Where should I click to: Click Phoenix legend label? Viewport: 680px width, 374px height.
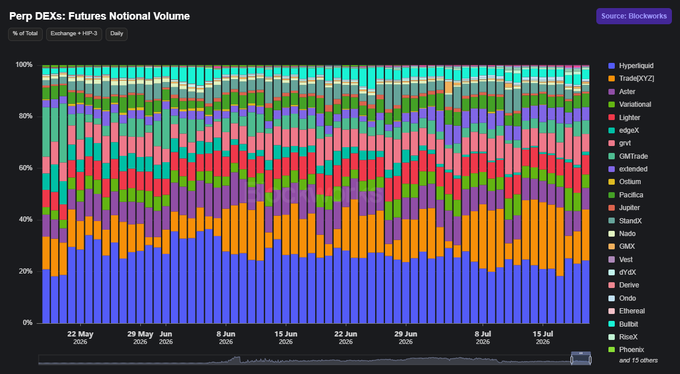pos(631,350)
